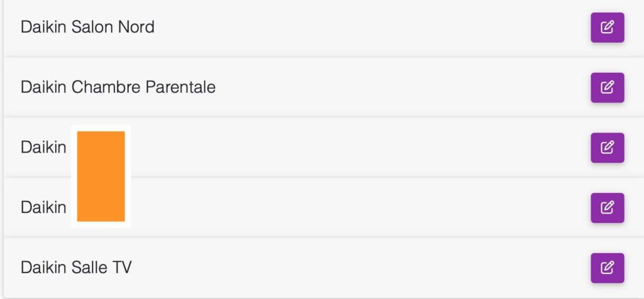Edit the Daikin Salon Nord entry

(607, 28)
